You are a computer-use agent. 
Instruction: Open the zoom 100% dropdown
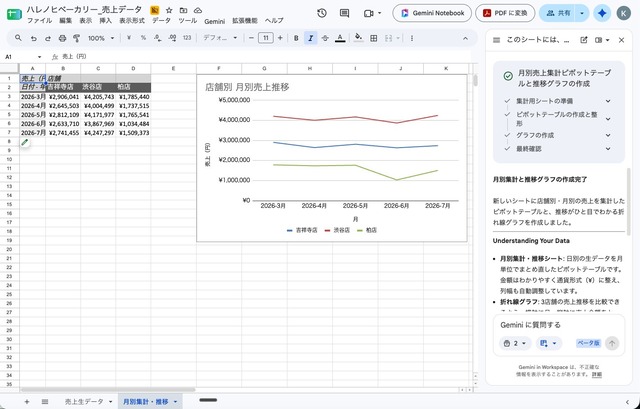pyautogui.click(x=100, y=38)
